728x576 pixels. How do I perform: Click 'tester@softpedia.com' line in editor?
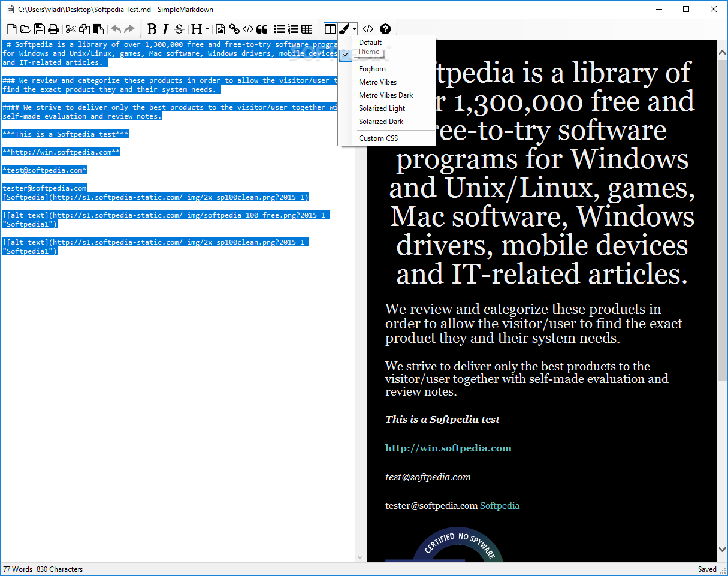(45, 188)
